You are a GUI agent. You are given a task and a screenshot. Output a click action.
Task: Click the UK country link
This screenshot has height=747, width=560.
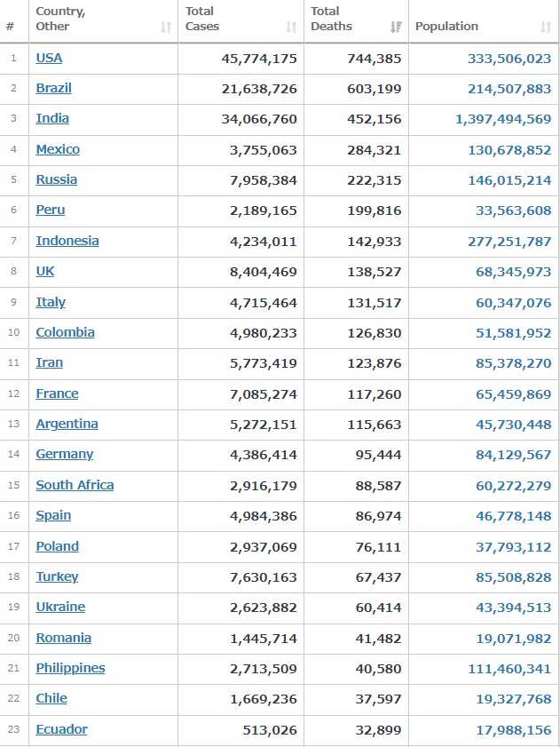[45, 271]
